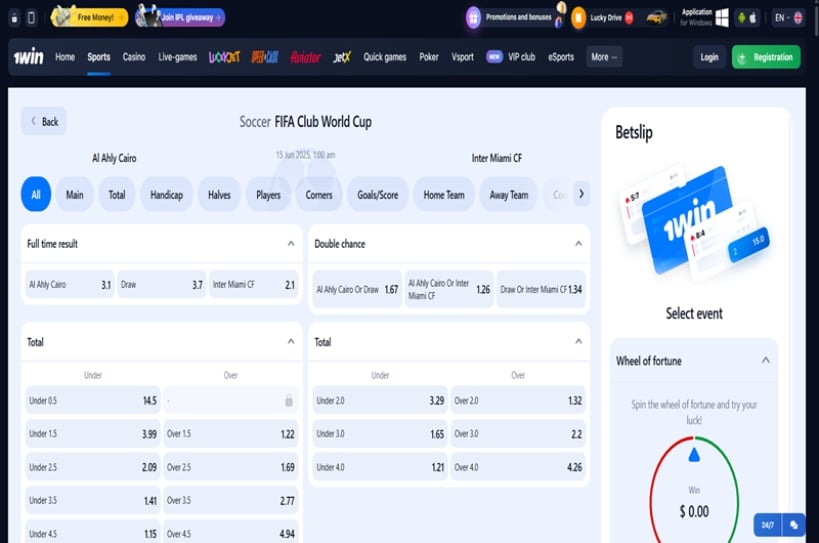
Task: Select Over 3.5 odds 2.77
Action: [x=230, y=501]
